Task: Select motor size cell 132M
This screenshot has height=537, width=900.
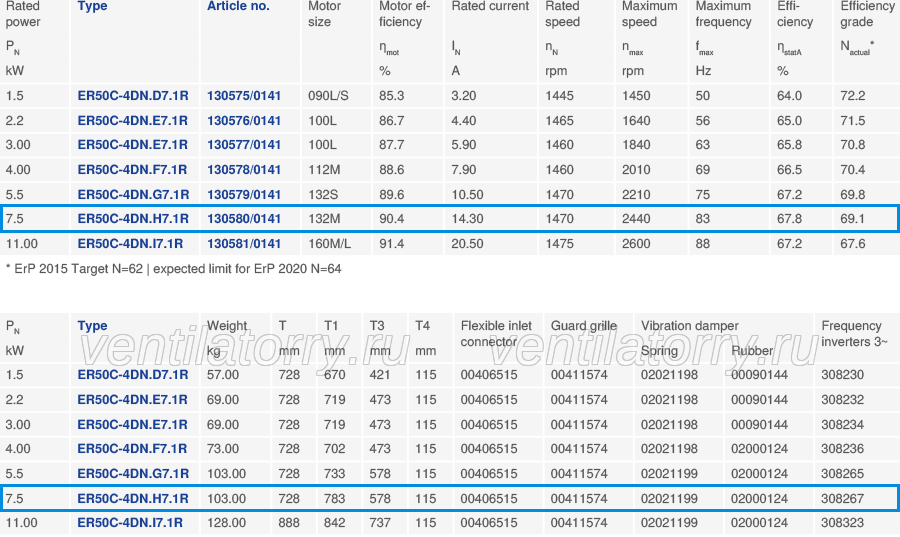Action: click(324, 219)
